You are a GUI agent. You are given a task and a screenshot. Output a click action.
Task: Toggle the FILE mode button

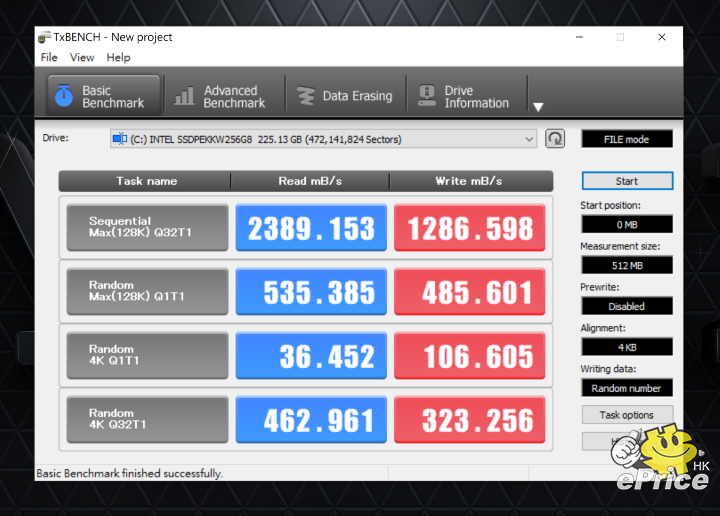point(627,139)
